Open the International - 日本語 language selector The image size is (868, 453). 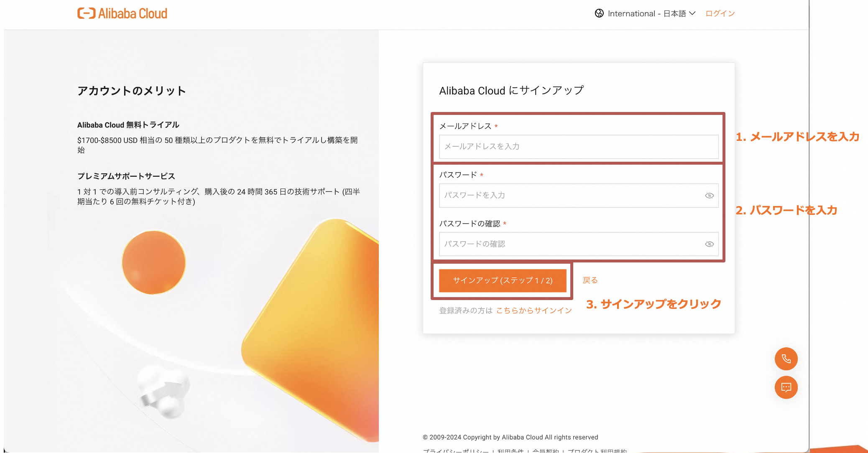[646, 13]
